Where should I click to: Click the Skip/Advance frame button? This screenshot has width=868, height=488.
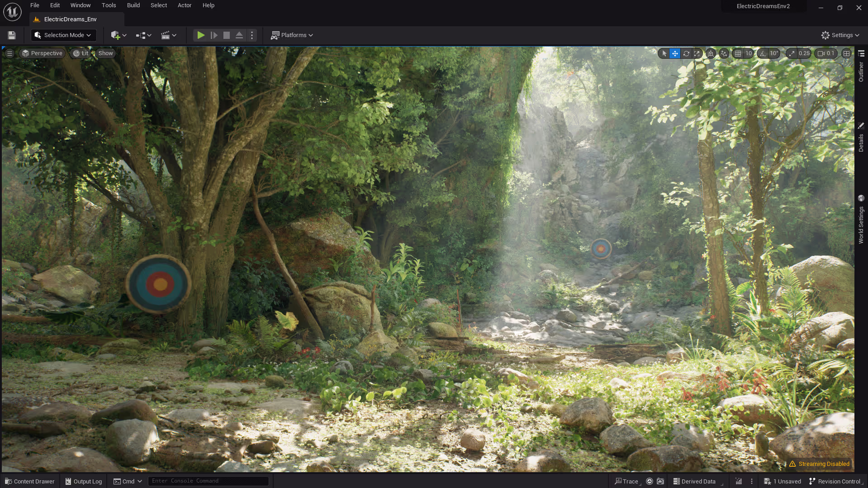214,35
